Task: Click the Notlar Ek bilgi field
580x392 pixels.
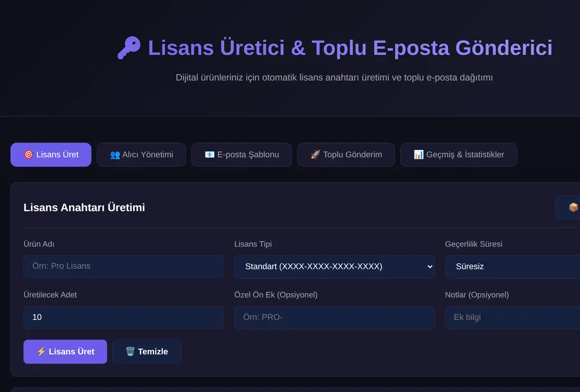Action: coord(512,318)
